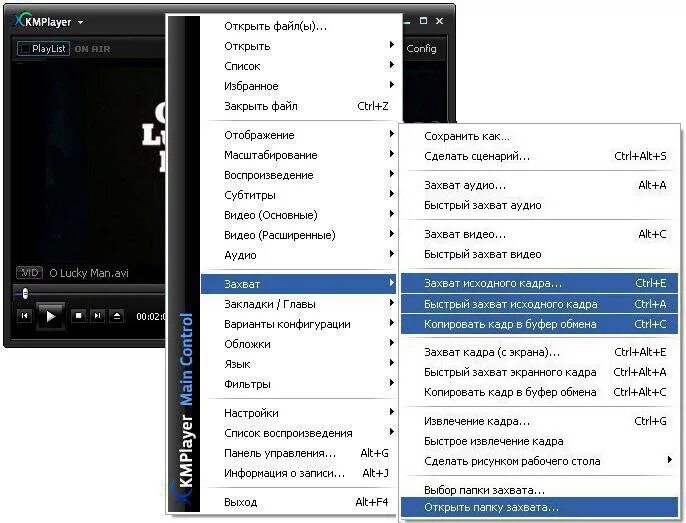Expand the Отображение submenu
The width and height of the screenshot is (686, 523).
click(299, 135)
